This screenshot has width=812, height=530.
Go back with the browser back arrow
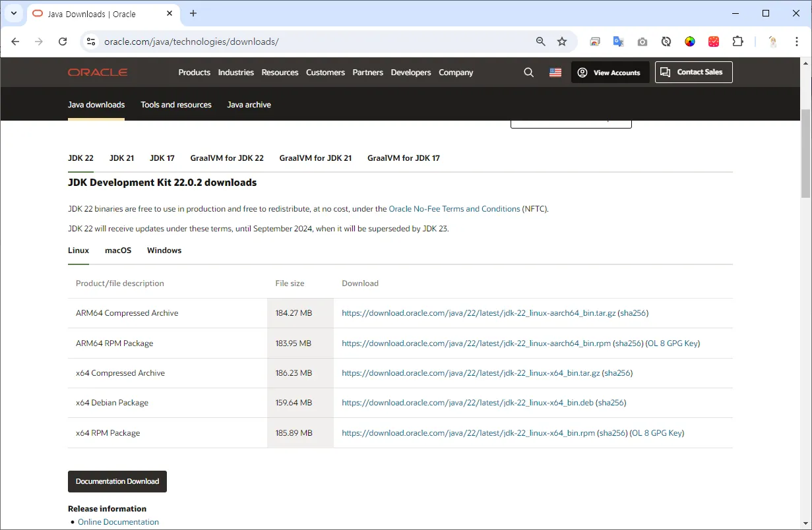(x=16, y=42)
